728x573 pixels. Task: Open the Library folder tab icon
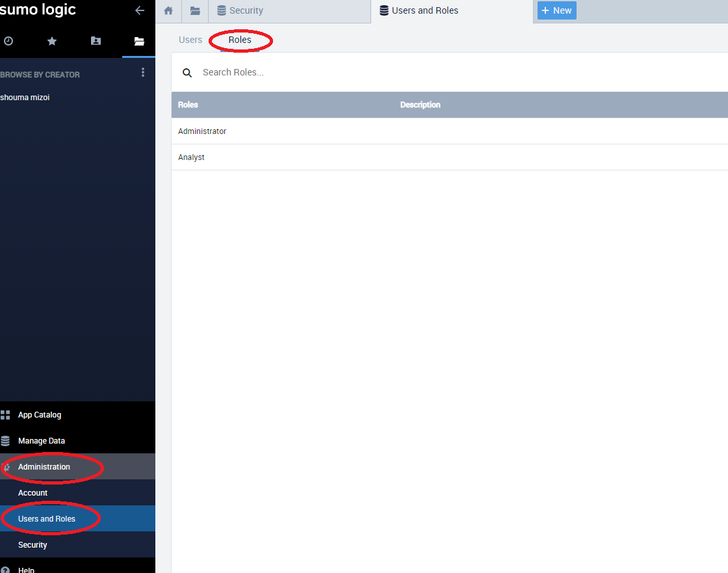tap(195, 10)
